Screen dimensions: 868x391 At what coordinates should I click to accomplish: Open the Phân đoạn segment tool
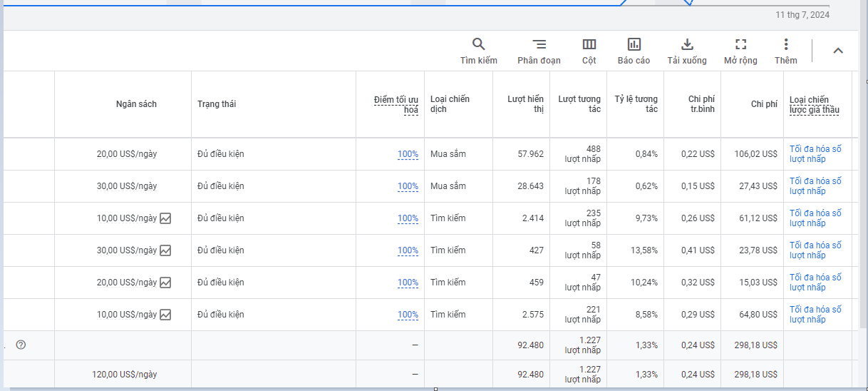539,45
